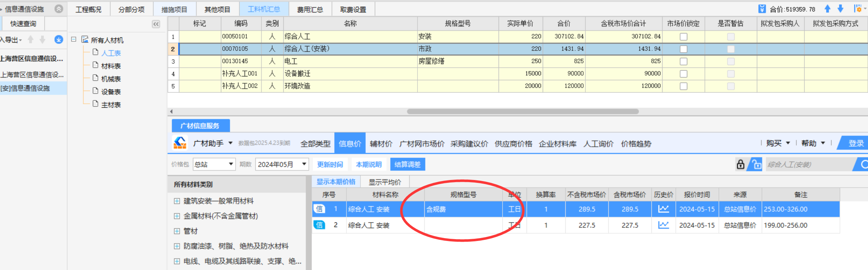
Task: Toggle 是否暂估 checkbox for 00070105 row
Action: (x=731, y=49)
